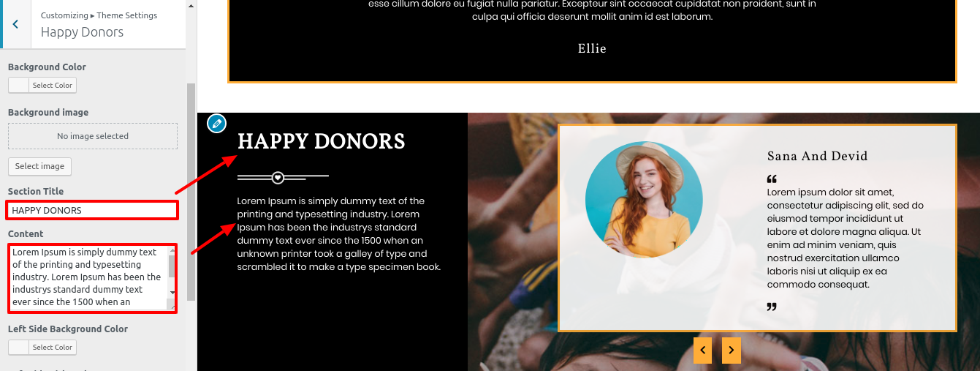Click inside the Content textarea
The height and width of the screenshot is (371, 980).
coord(88,277)
